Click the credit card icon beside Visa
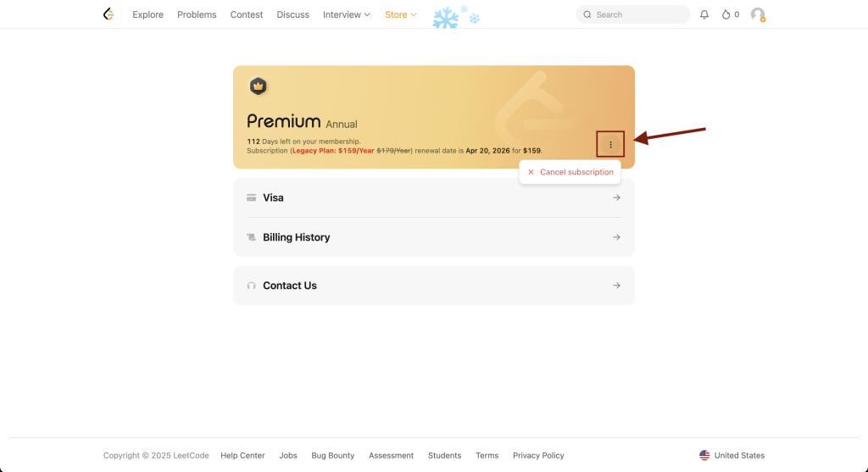Image resolution: width=868 pixels, height=472 pixels. pos(251,197)
